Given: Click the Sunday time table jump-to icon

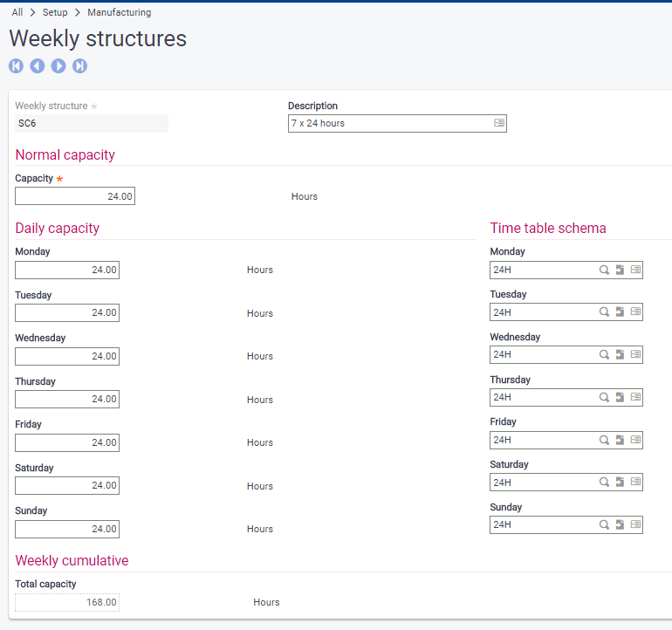Looking at the screenshot, I should [620, 525].
